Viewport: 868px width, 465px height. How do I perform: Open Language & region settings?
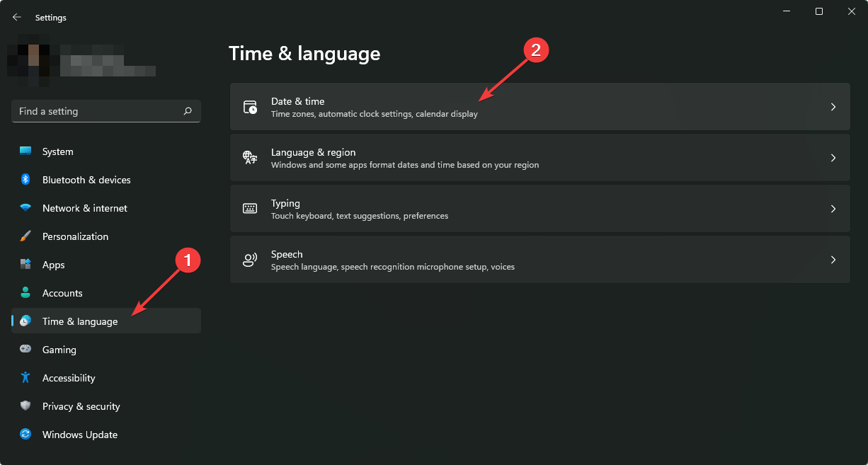[x=539, y=158]
